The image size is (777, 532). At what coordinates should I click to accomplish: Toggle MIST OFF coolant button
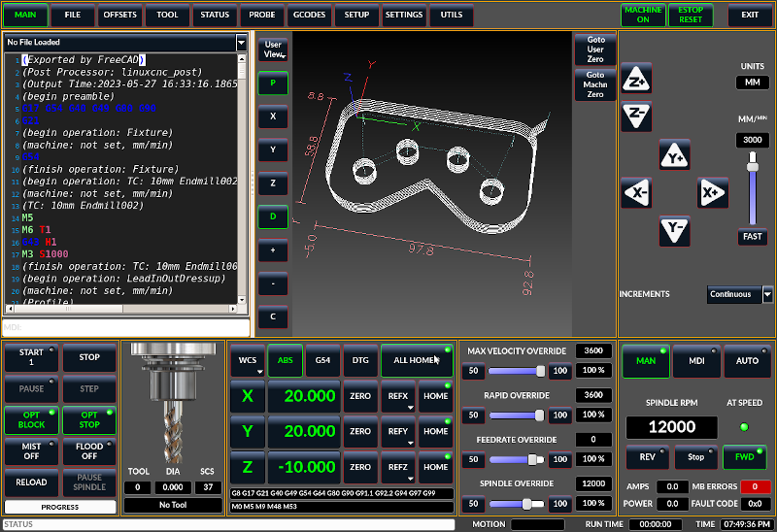tap(31, 450)
